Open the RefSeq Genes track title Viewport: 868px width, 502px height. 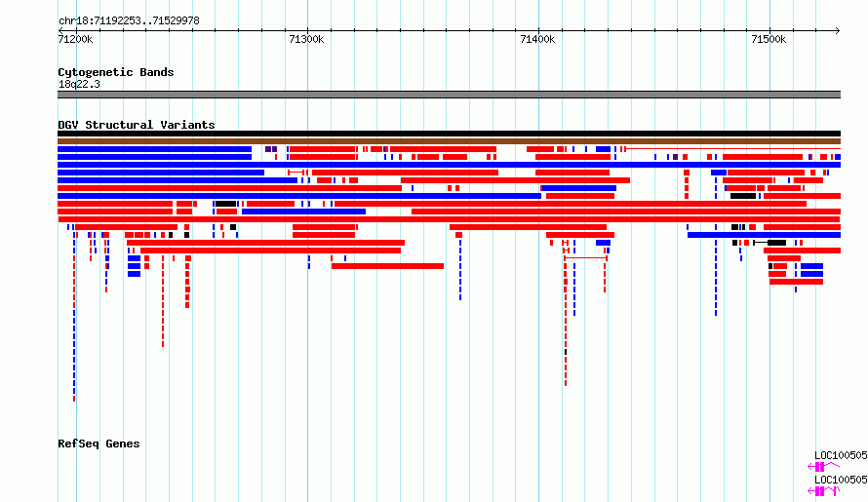coord(99,444)
